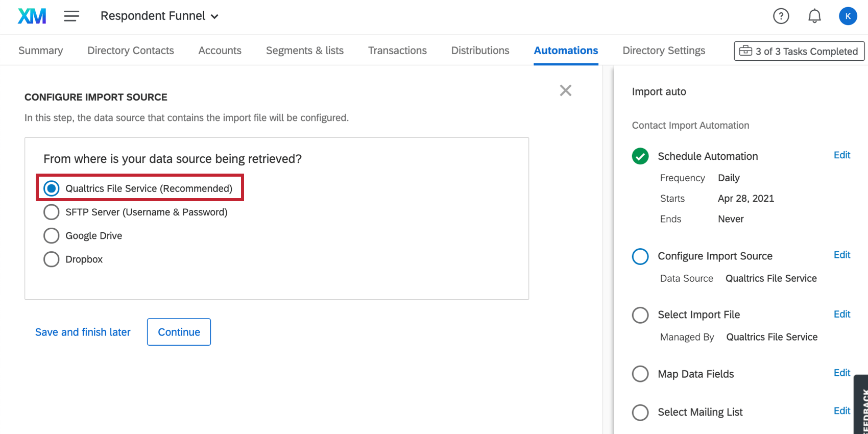Click the Daily frequency value
This screenshot has width=868, height=434.
click(x=729, y=178)
